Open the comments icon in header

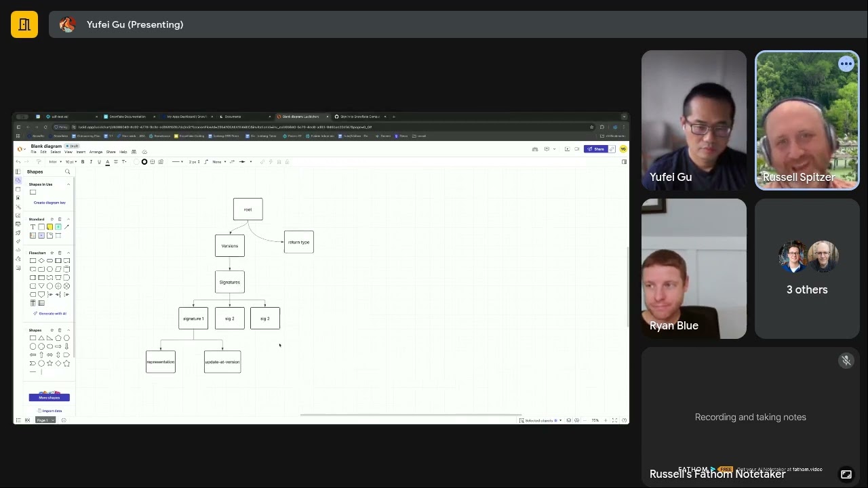(x=547, y=149)
